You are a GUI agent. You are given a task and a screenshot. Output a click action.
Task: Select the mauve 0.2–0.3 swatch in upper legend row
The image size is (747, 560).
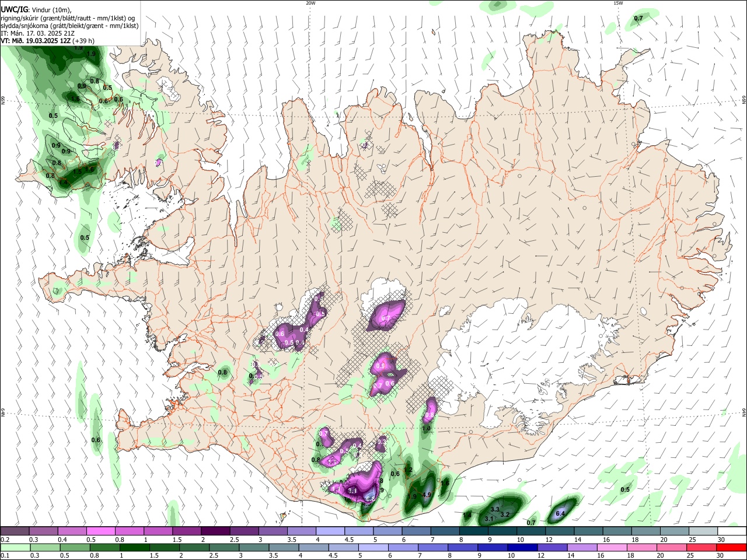pos(15,531)
